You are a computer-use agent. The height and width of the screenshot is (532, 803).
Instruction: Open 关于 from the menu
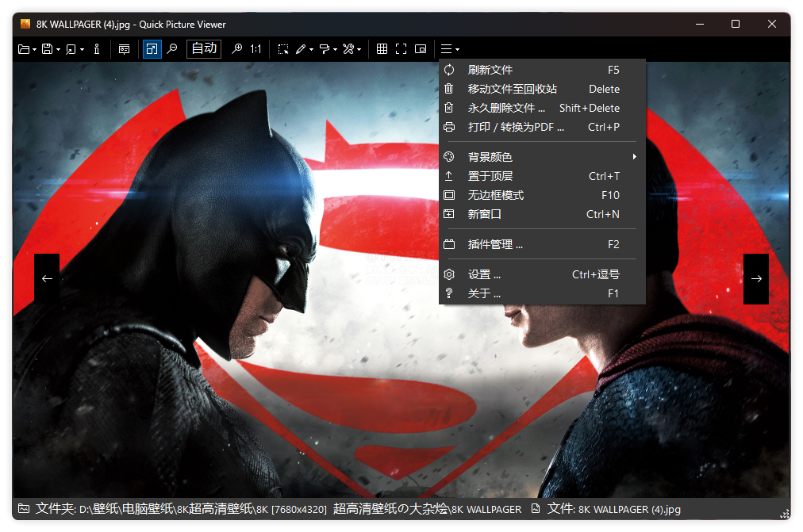[542, 293]
